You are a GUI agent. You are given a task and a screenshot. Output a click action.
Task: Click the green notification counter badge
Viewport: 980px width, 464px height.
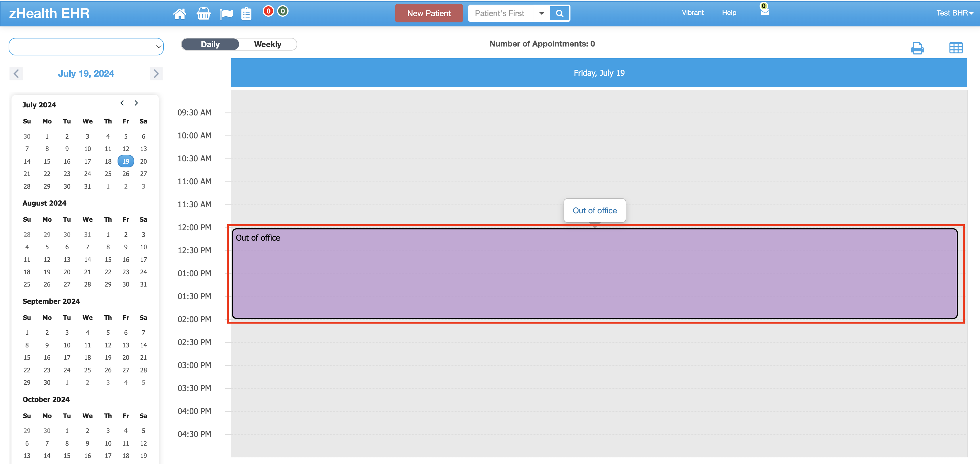pyautogui.click(x=283, y=11)
